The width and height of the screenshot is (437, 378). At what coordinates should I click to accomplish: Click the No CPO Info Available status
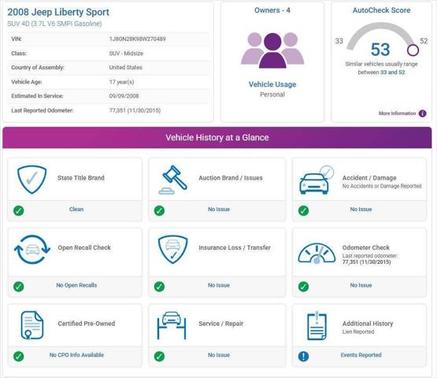pyautogui.click(x=76, y=355)
